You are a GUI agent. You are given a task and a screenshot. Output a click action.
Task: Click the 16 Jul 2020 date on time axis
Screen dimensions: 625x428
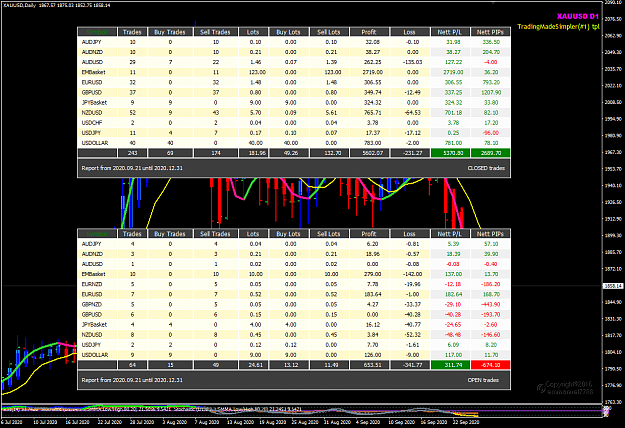click(77, 422)
